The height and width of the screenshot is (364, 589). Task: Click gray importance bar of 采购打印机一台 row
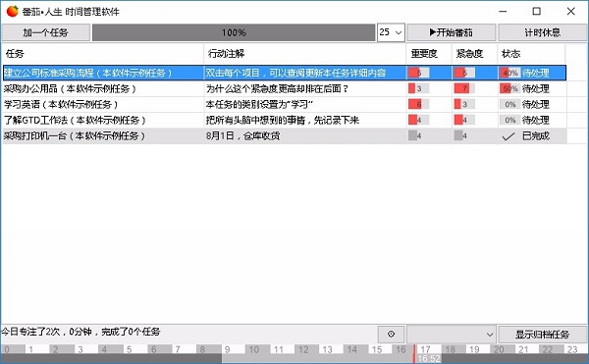[419, 135]
